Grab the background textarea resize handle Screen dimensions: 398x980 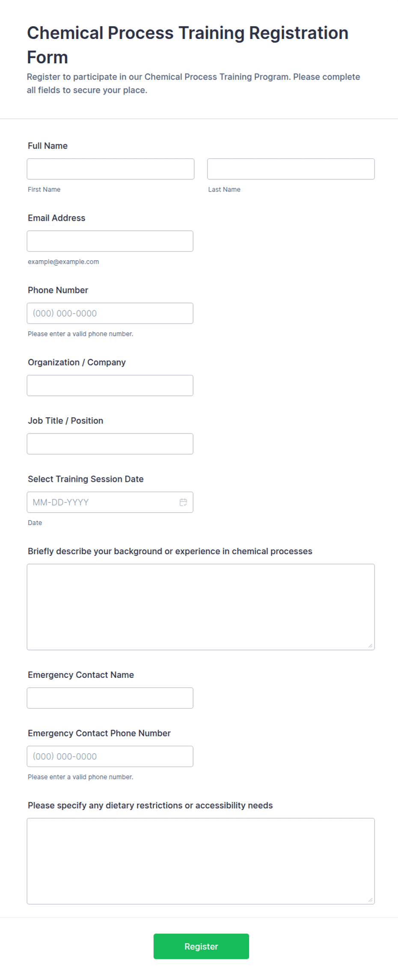[370, 646]
